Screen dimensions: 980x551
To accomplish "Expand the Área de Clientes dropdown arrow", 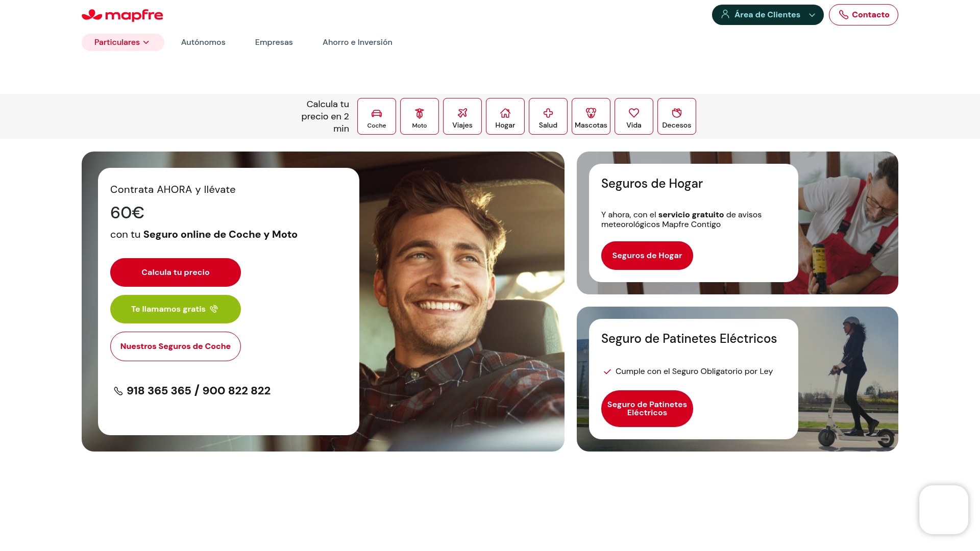I will [812, 15].
